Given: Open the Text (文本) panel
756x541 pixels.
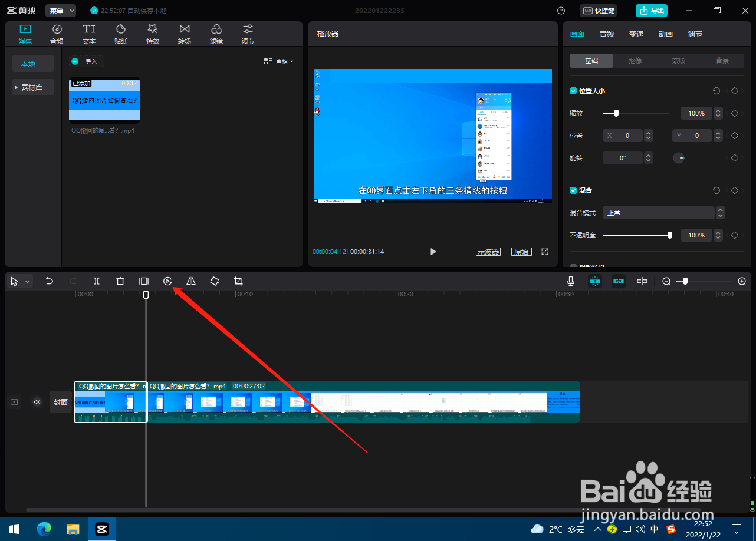Looking at the screenshot, I should coord(89,34).
